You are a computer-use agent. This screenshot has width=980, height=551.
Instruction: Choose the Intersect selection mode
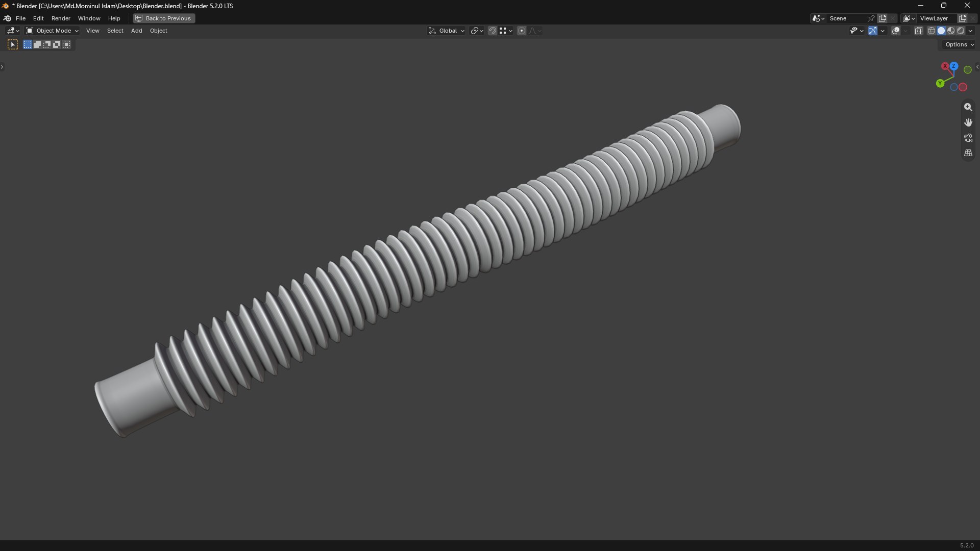tap(66, 45)
